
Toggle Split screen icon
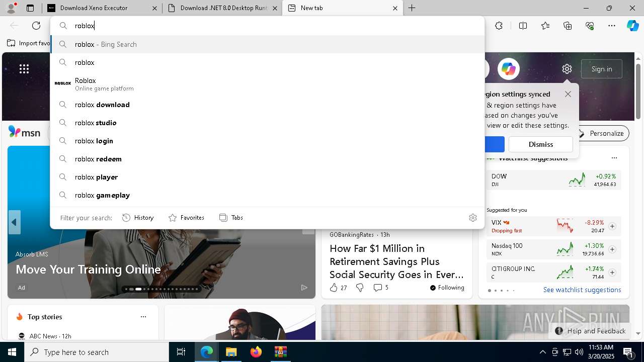(523, 26)
